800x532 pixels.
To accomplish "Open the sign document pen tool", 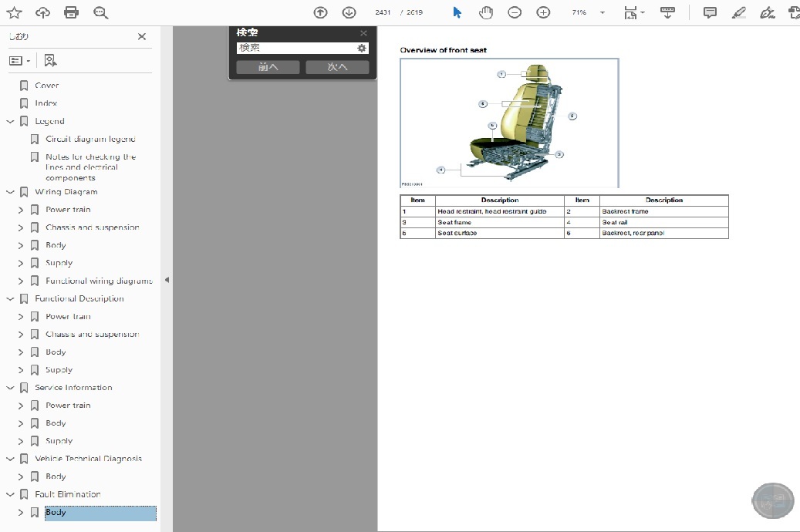I will pos(768,12).
